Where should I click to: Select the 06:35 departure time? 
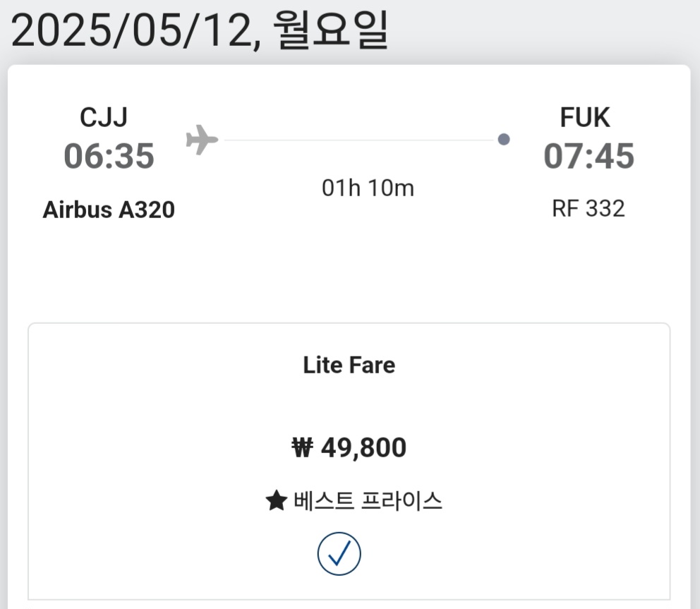[109, 156]
